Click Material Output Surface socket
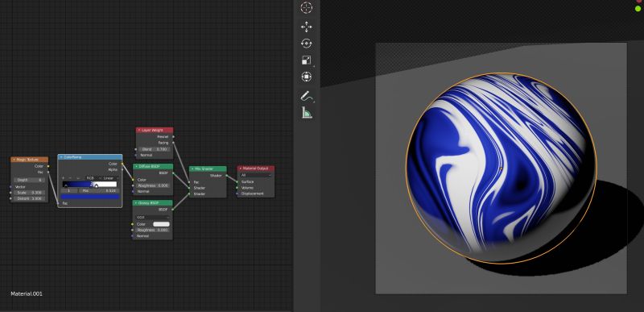 237,181
